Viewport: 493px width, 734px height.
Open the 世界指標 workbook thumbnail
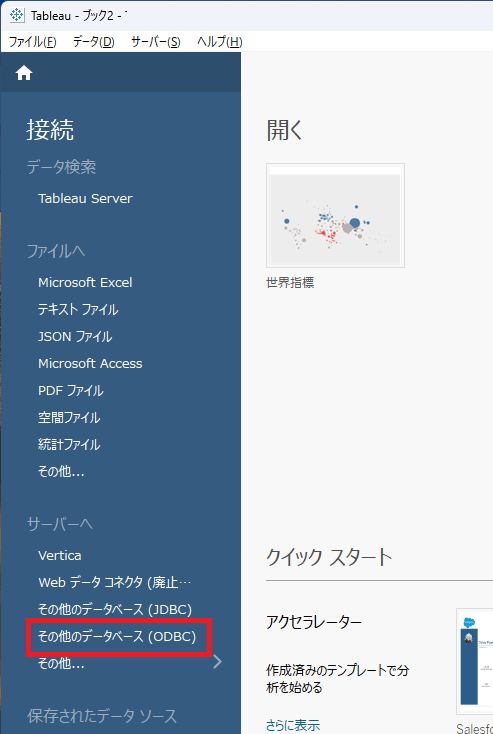tap(335, 215)
